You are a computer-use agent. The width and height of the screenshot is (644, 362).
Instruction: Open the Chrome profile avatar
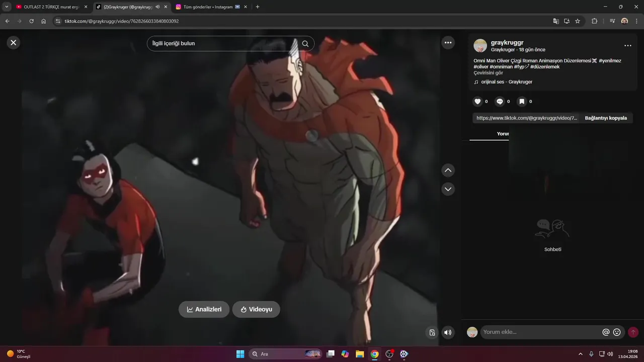pyautogui.click(x=624, y=21)
